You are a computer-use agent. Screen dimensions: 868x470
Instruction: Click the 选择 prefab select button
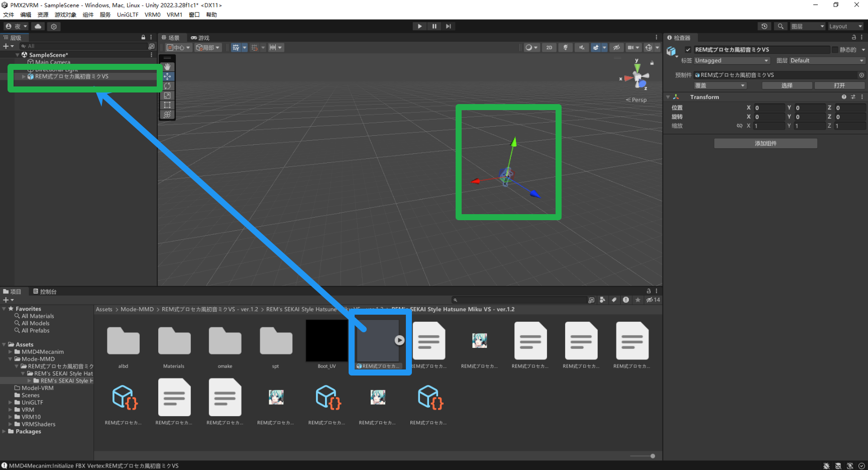tap(787, 85)
